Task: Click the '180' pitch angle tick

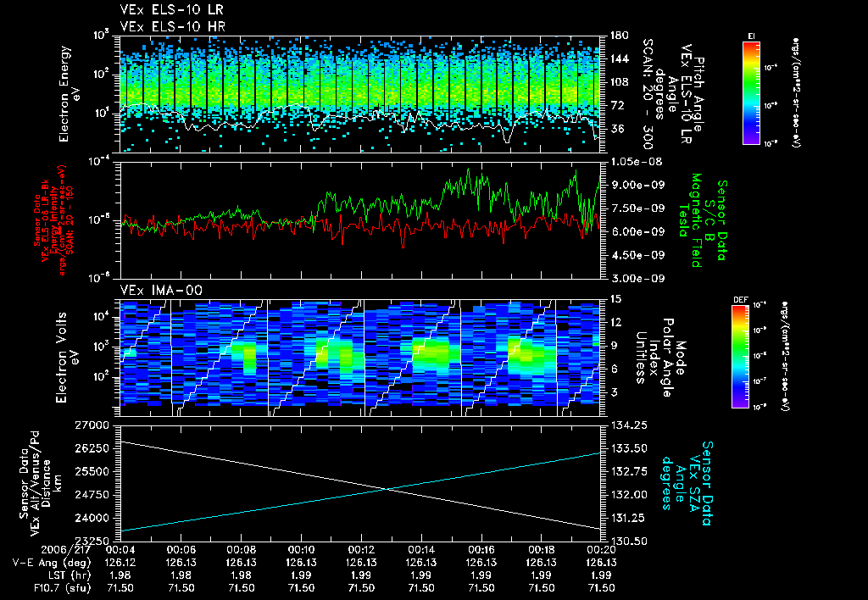Action: click(620, 36)
